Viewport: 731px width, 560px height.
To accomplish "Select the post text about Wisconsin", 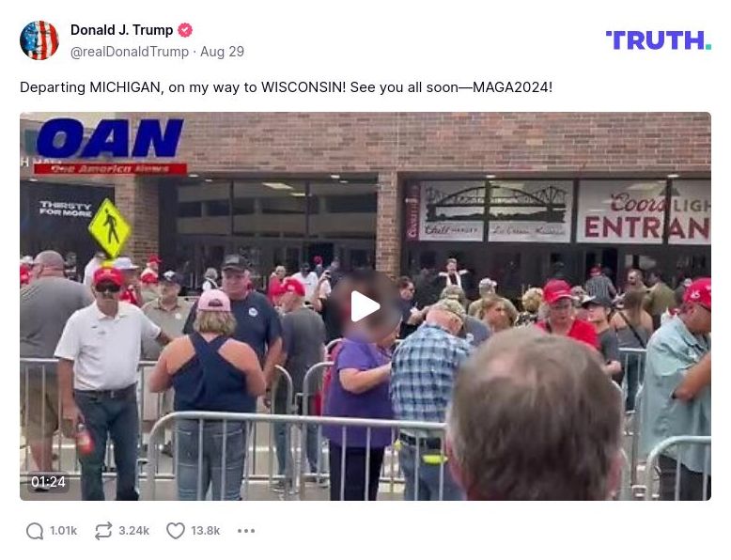I will 287,87.
